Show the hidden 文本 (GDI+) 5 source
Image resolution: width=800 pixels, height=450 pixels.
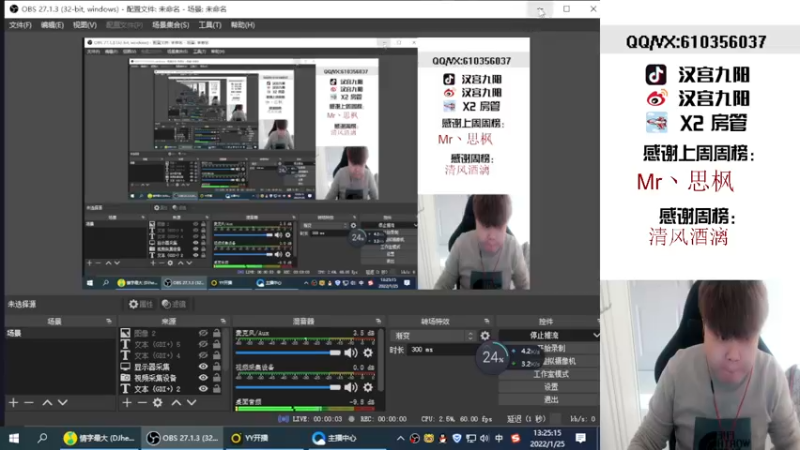[x=203, y=344]
